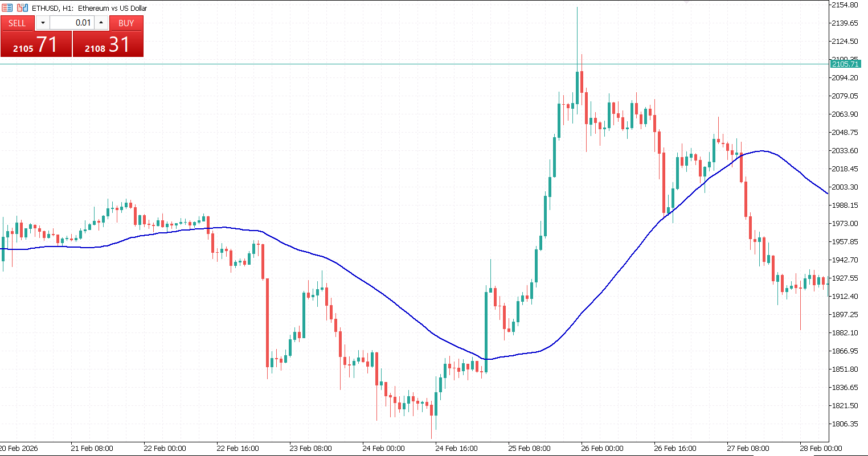Click the 0.01 volume input field
The height and width of the screenshot is (456, 868).
[x=72, y=23]
